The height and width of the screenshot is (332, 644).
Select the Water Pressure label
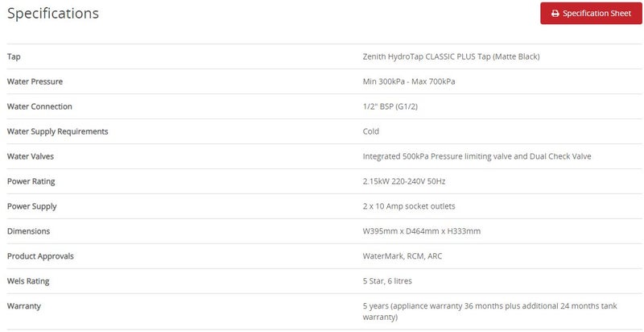click(35, 81)
